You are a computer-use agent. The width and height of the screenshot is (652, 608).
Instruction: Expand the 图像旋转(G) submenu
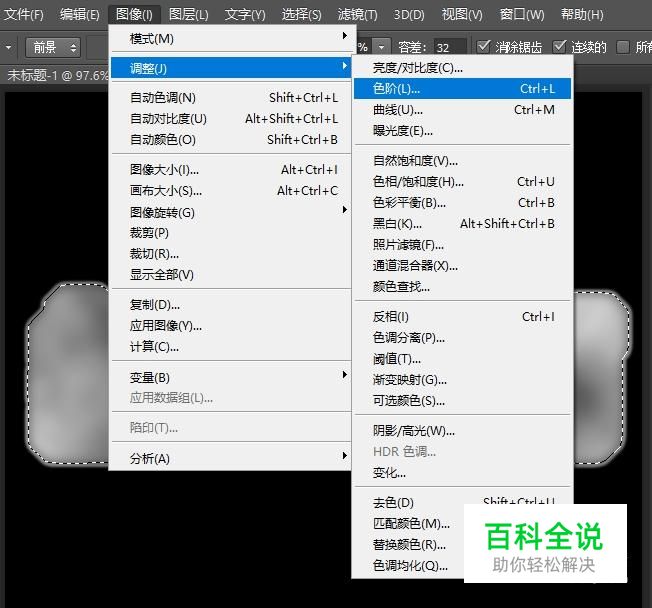coord(231,212)
